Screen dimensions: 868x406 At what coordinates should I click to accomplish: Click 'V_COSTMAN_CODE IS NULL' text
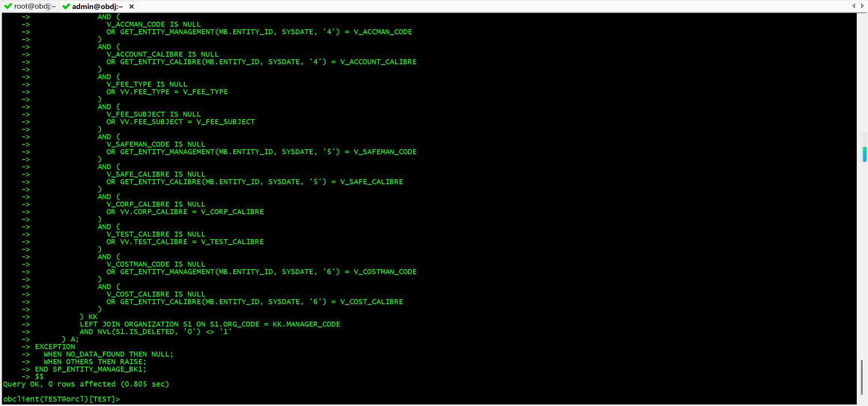pyautogui.click(x=156, y=264)
